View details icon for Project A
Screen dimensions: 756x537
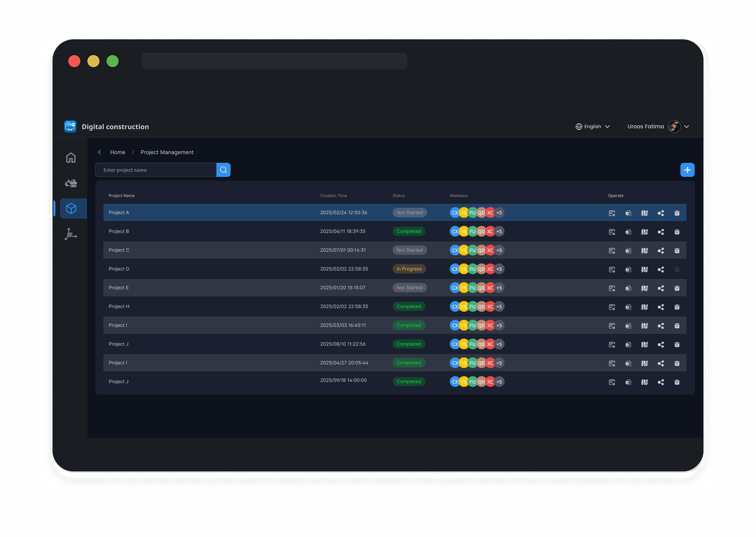[x=612, y=213]
